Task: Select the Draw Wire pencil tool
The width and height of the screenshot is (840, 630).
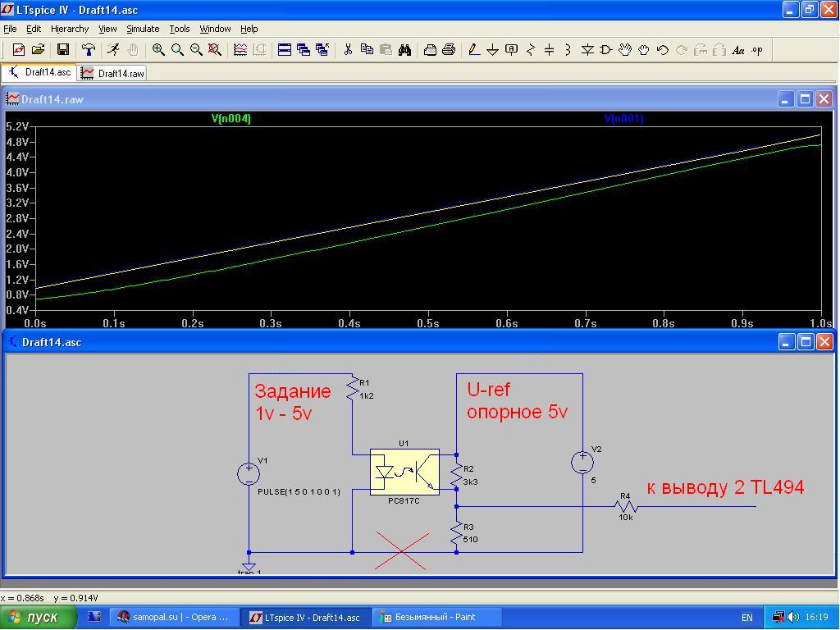Action: (474, 50)
